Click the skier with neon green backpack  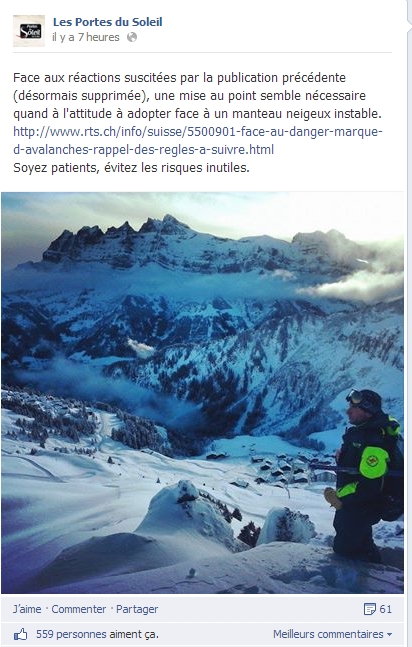(x=365, y=475)
